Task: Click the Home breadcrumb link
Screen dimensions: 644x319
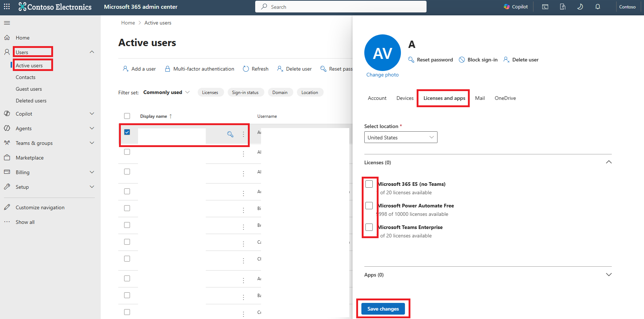Action: coord(128,23)
